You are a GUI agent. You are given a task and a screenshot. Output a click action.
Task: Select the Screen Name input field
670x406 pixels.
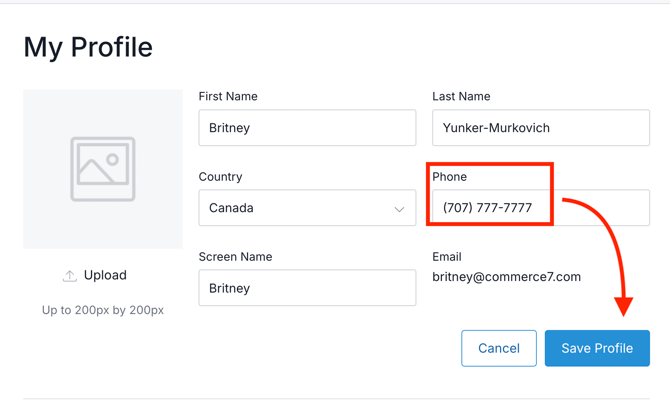(x=307, y=288)
